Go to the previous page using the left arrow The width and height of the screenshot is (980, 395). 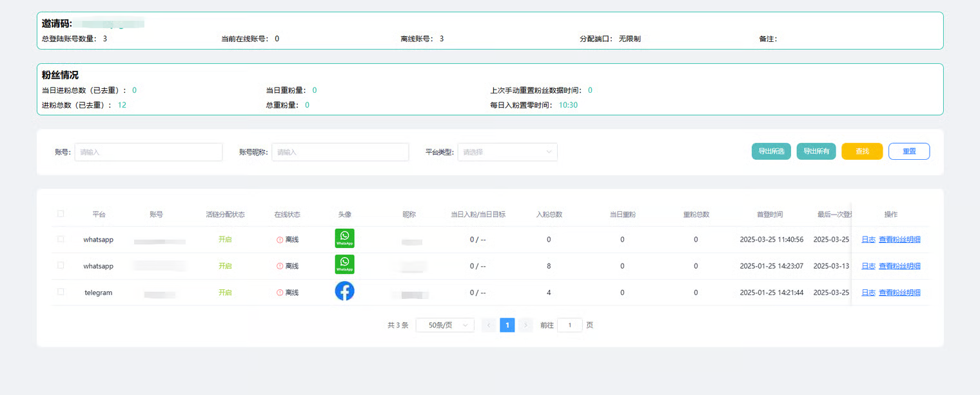[x=489, y=325]
